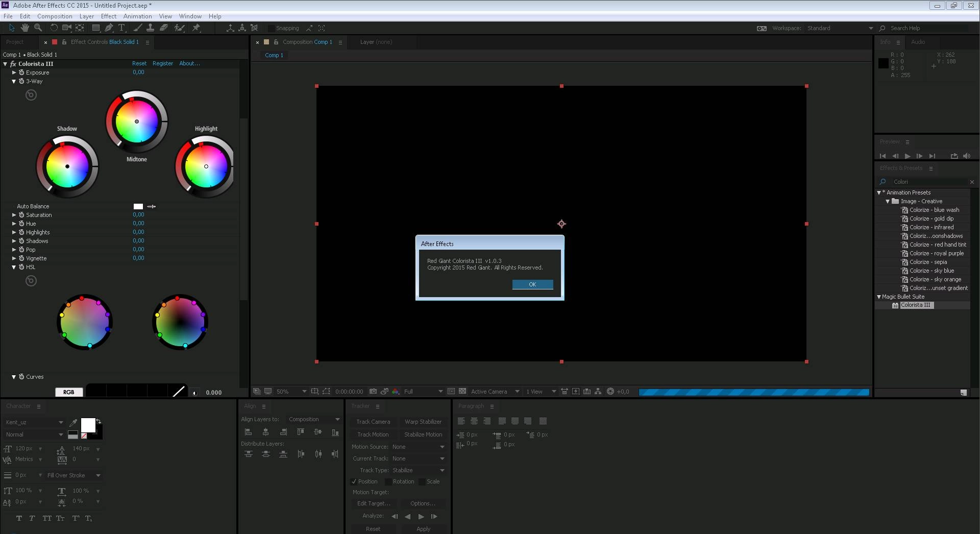Click the Midtone color wheel center
Image resolution: width=980 pixels, height=534 pixels.
coord(136,122)
